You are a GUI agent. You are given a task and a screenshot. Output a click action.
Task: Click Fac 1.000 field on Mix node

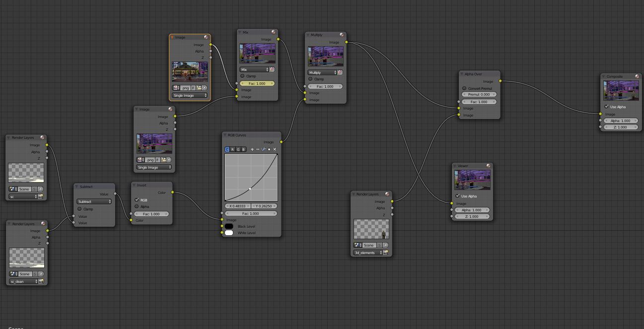click(257, 83)
